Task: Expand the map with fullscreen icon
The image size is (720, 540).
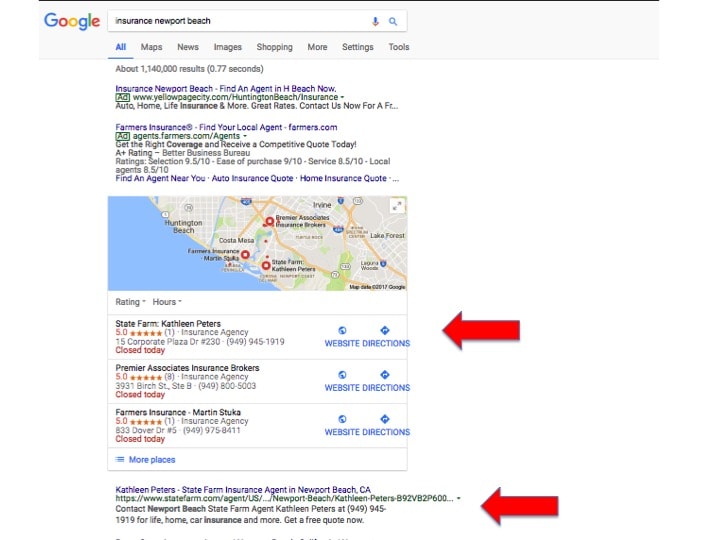Action: click(x=397, y=206)
